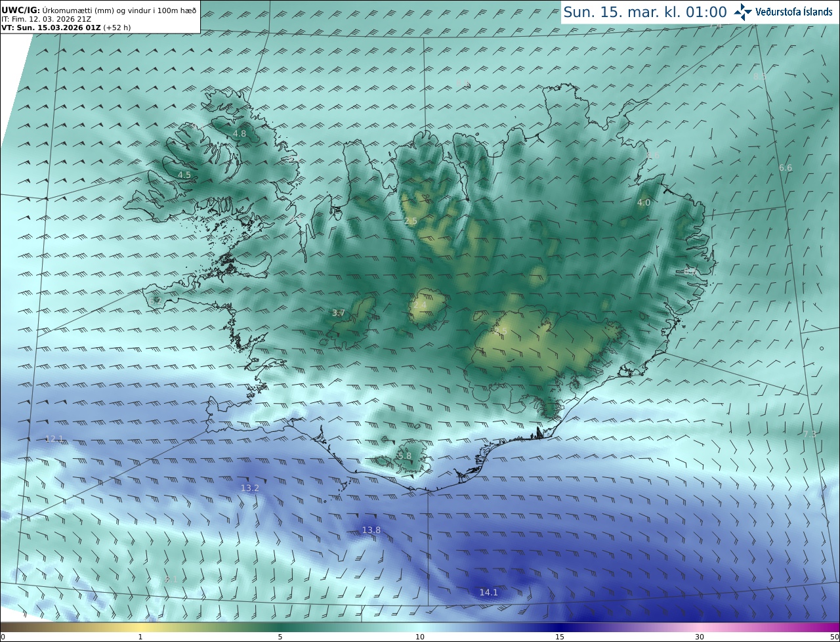
Task: Click the 'Sun. 15. mar. kl. 01:00' timestamp
Action: 645,12
